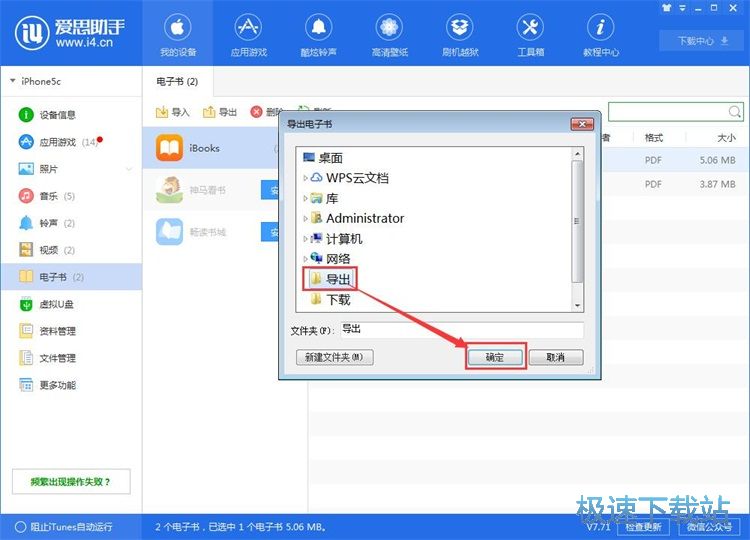Open the 工具箱 toolbox

[530, 35]
